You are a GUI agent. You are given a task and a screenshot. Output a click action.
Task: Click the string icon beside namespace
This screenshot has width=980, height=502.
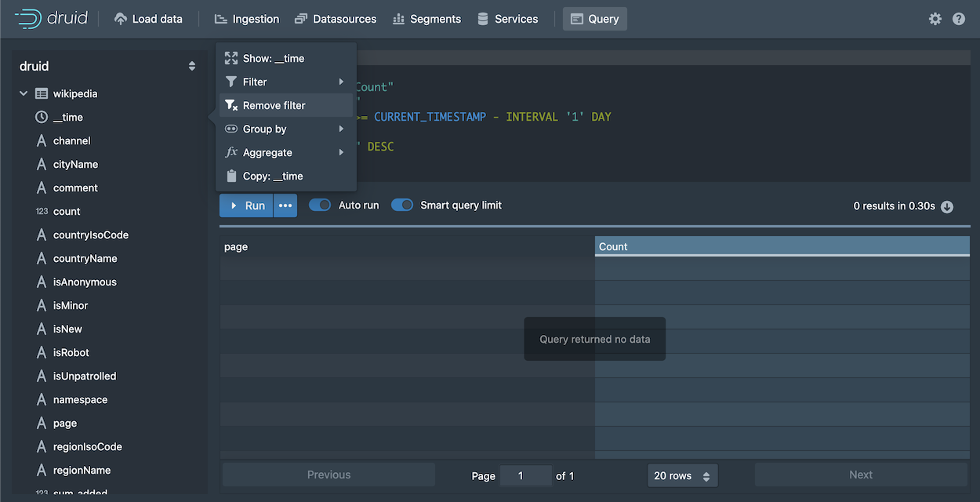(x=42, y=399)
